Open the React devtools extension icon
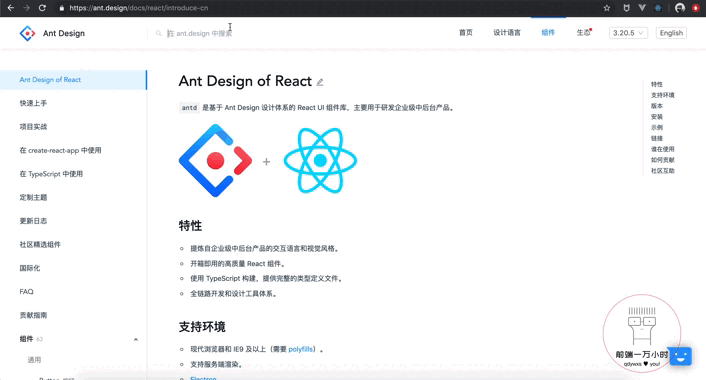The width and height of the screenshot is (706, 380). [x=658, y=8]
